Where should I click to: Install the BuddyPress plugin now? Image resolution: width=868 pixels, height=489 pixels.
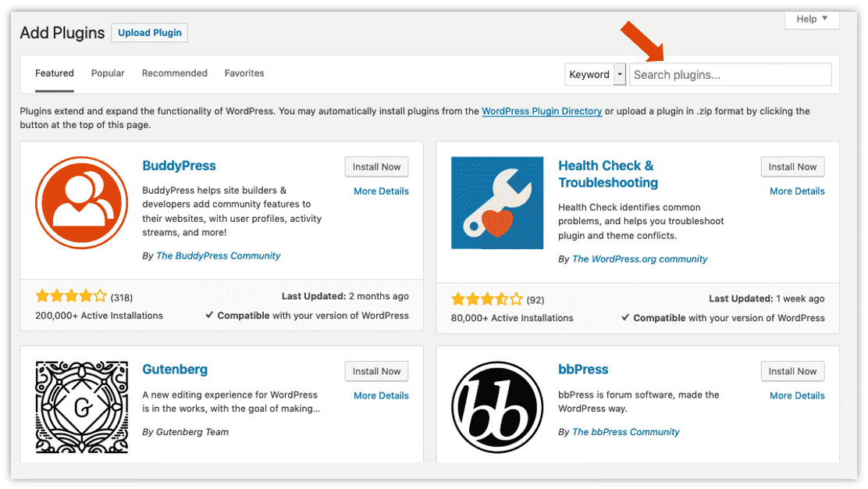pos(376,166)
